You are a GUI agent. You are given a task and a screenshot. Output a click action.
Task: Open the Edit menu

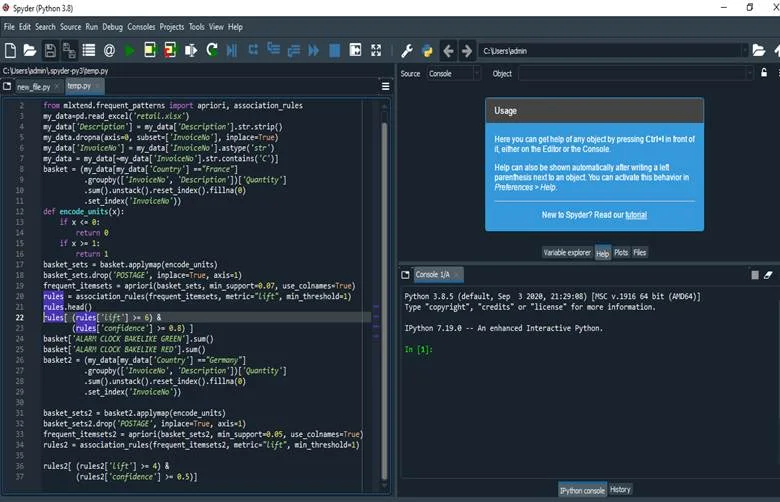point(25,27)
